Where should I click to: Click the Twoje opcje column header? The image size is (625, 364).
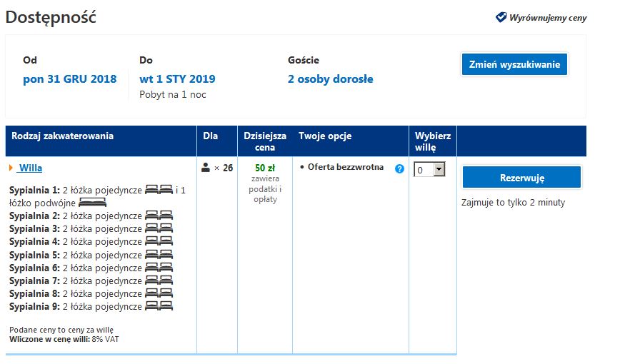click(325, 136)
